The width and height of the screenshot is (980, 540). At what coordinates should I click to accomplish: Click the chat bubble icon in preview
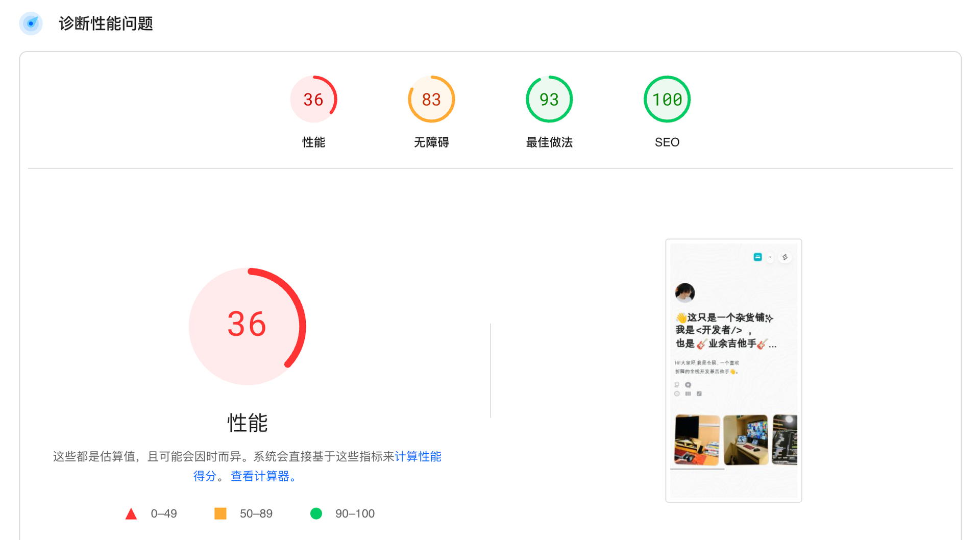688,385
